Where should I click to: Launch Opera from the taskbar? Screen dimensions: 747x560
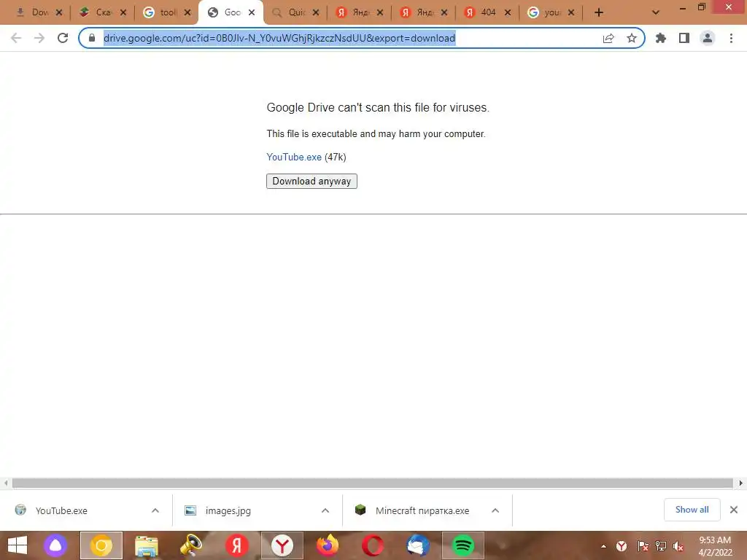pyautogui.click(x=373, y=545)
